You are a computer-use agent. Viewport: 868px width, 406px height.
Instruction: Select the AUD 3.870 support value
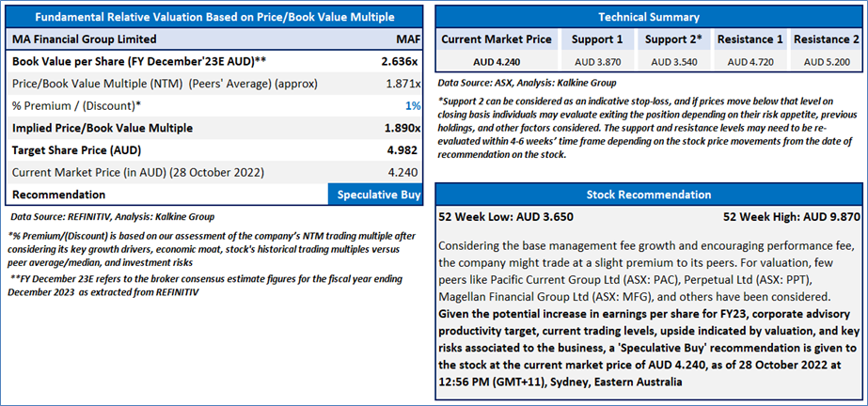tap(597, 61)
